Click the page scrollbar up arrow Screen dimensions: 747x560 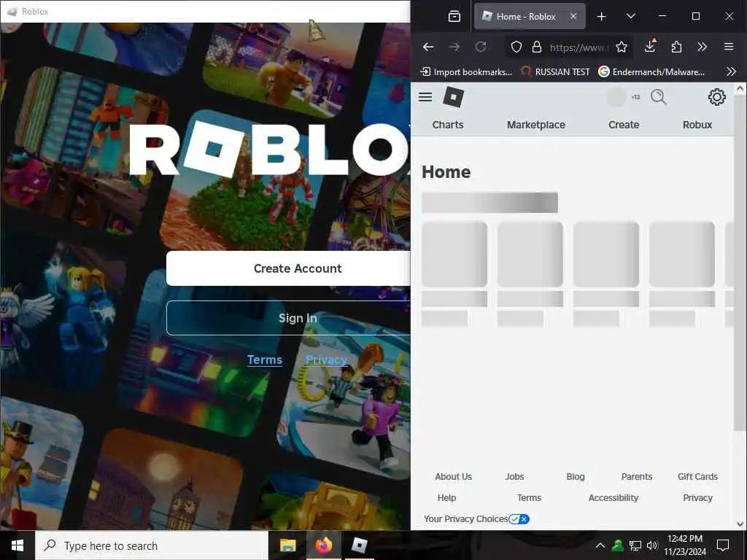740,88
